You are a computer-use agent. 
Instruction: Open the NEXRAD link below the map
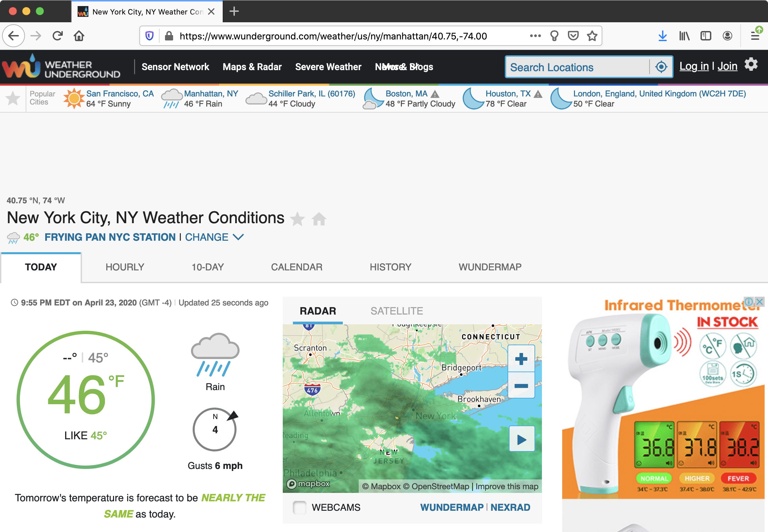(510, 507)
